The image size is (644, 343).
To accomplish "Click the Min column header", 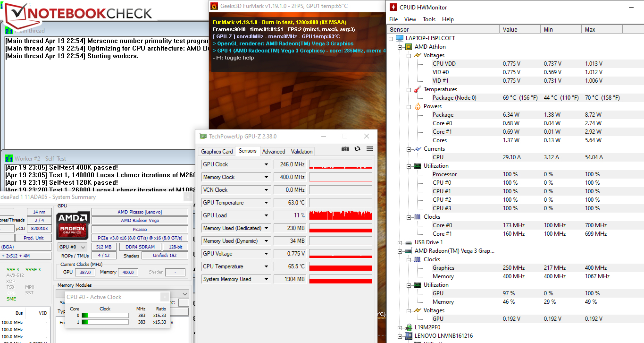I will (x=561, y=29).
